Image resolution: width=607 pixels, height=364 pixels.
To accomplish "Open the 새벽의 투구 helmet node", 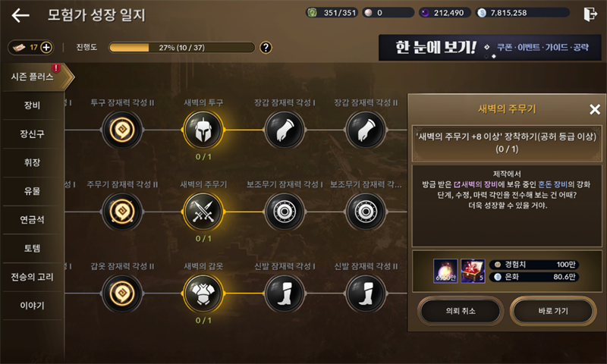I will (203, 130).
